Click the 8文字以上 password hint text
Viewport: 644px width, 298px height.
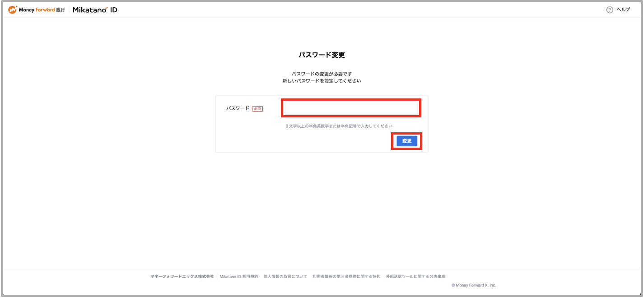point(339,126)
